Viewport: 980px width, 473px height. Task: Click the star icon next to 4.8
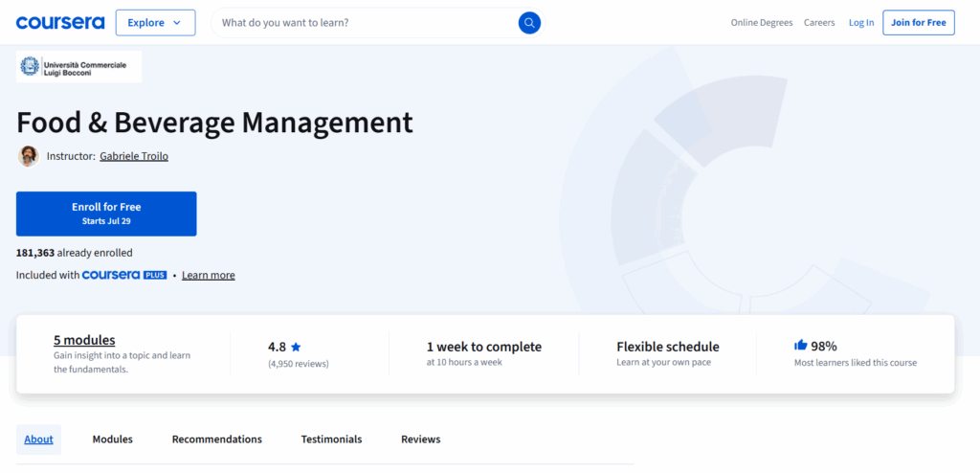pos(296,347)
